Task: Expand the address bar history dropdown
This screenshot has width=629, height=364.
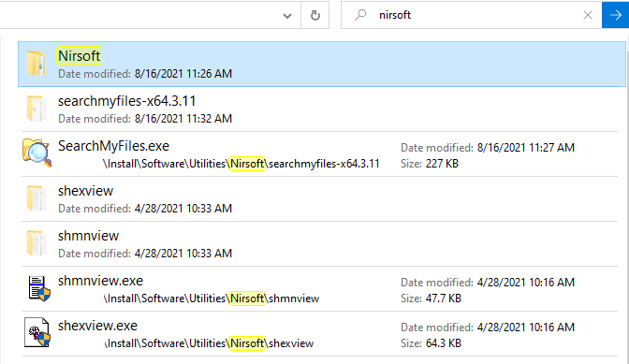Action: click(x=287, y=16)
